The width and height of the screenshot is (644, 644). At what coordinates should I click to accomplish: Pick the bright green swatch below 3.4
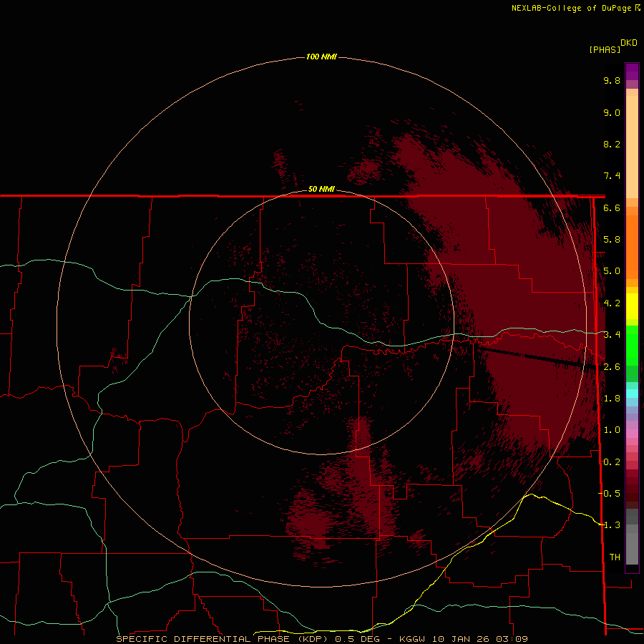[632, 345]
